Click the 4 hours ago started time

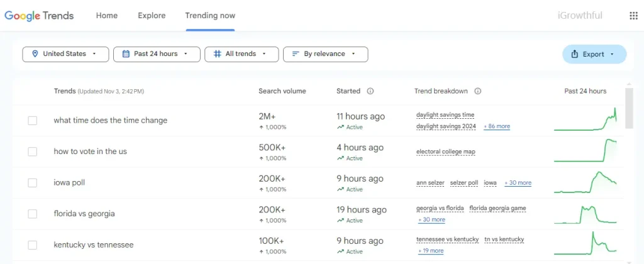[x=360, y=148]
